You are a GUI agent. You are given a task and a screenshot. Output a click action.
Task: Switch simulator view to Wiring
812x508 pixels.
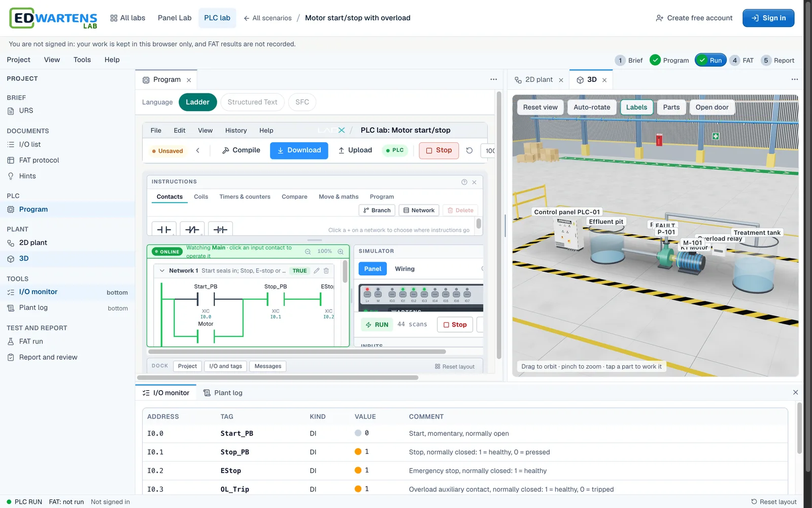point(404,269)
